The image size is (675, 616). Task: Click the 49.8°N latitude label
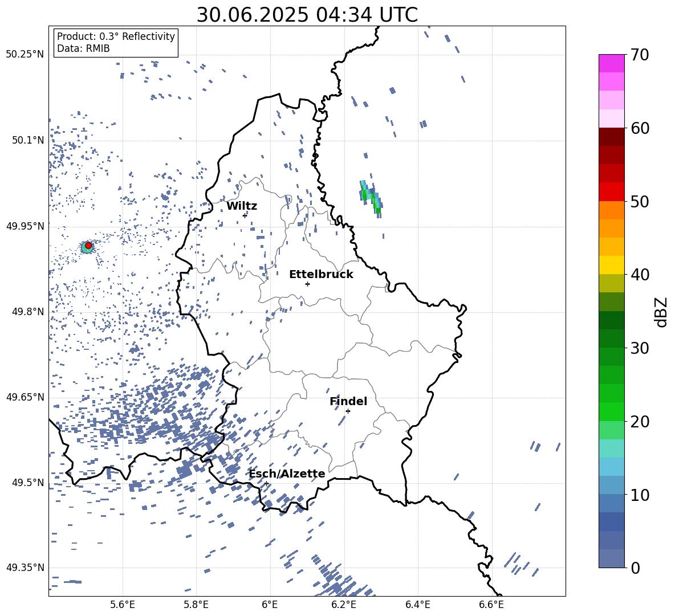point(29,312)
